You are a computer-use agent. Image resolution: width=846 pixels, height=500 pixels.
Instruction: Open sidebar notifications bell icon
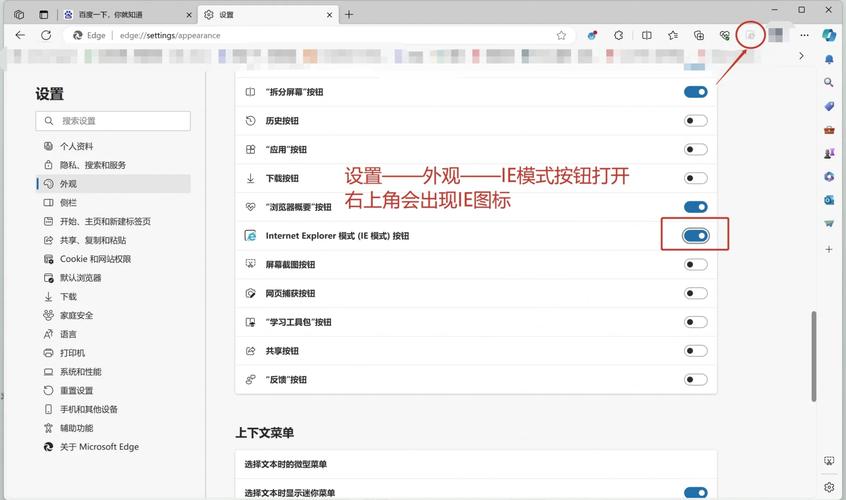829,59
